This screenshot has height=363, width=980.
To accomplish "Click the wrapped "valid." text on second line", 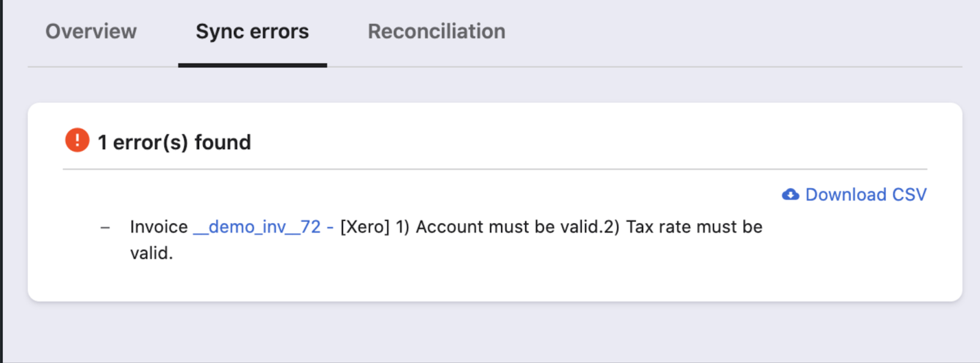I will click(x=151, y=253).
